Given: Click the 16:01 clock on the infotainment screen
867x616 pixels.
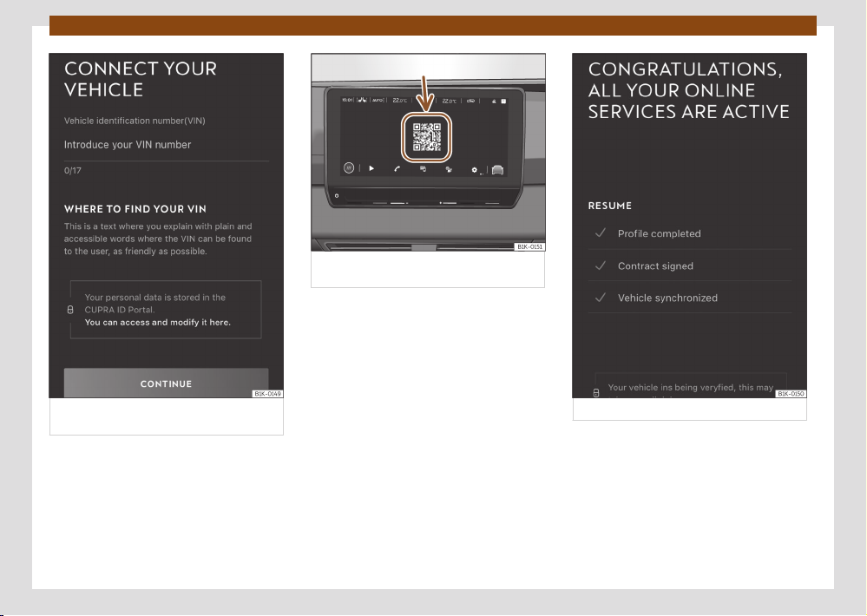Looking at the screenshot, I should pyautogui.click(x=347, y=100).
